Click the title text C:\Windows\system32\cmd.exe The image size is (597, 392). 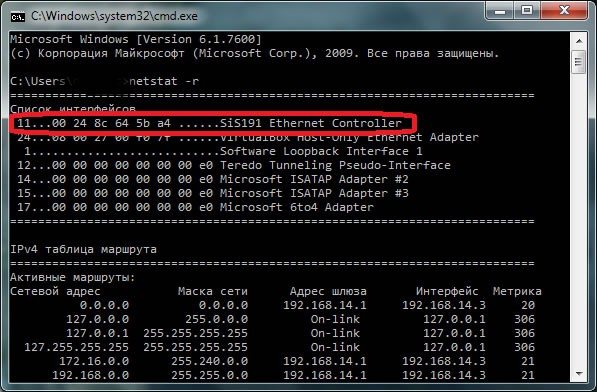pos(114,16)
